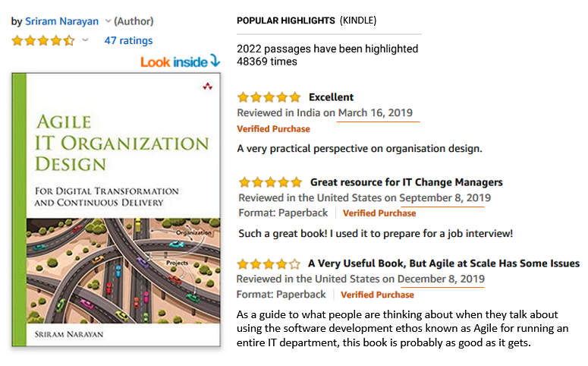Expand the author dropdown chevron beside Sriram Narayan

click(x=108, y=21)
